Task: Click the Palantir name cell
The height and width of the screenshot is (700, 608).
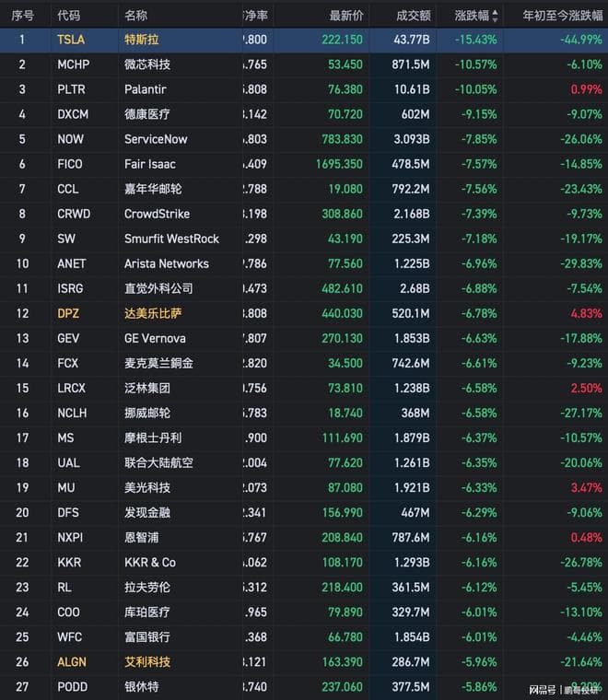Action: (145, 89)
